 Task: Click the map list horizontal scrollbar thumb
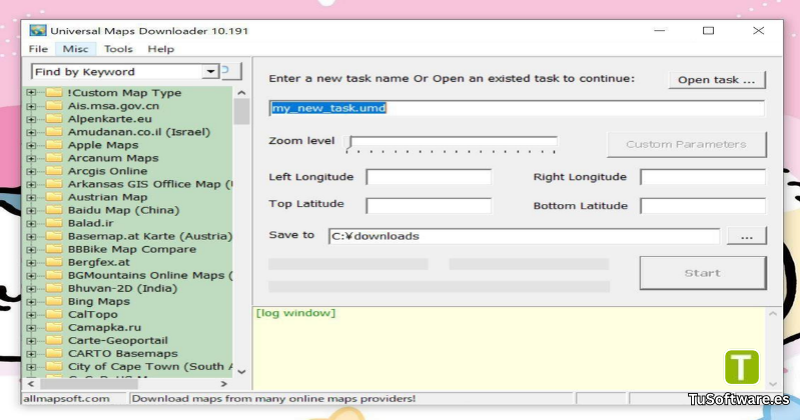pyautogui.click(x=88, y=383)
